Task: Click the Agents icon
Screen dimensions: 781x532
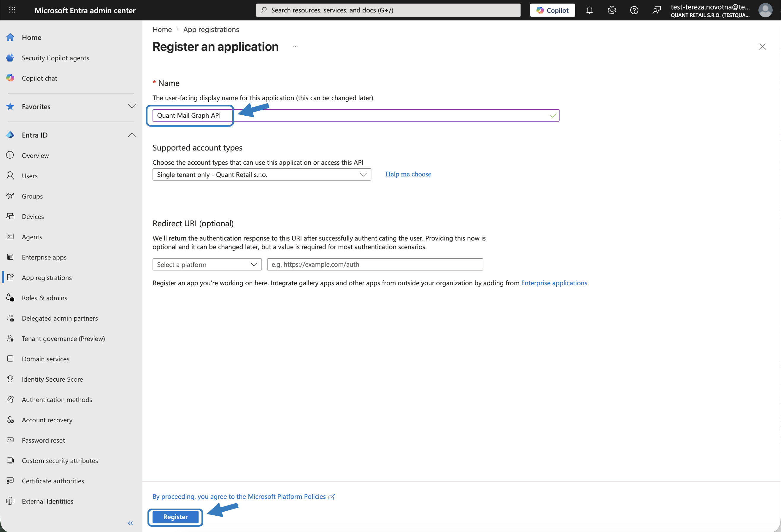Action: click(x=10, y=237)
